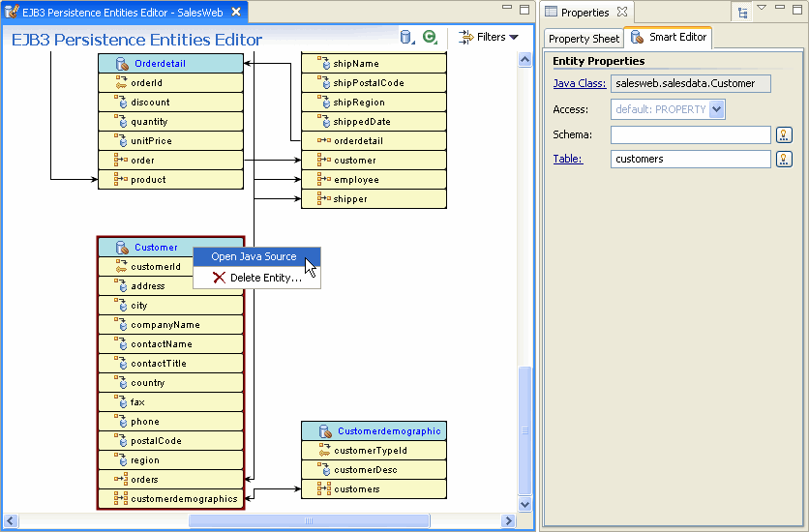
Task: Click the many-to-many icon beside customers field
Action: pyautogui.click(x=324, y=488)
